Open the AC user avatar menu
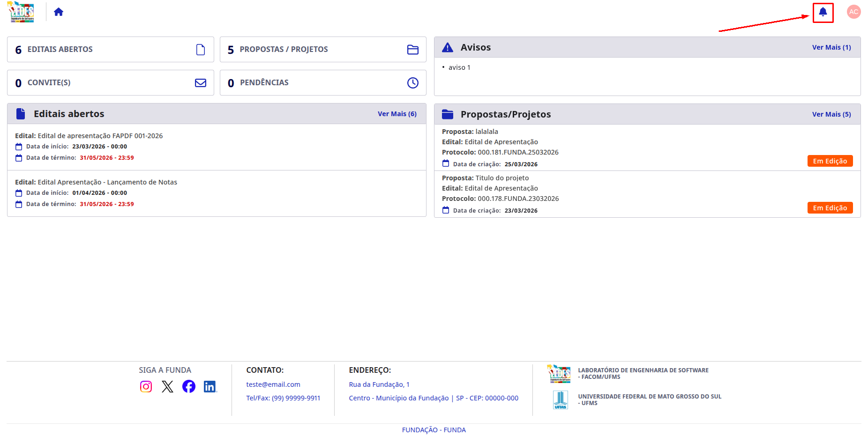 (x=854, y=12)
